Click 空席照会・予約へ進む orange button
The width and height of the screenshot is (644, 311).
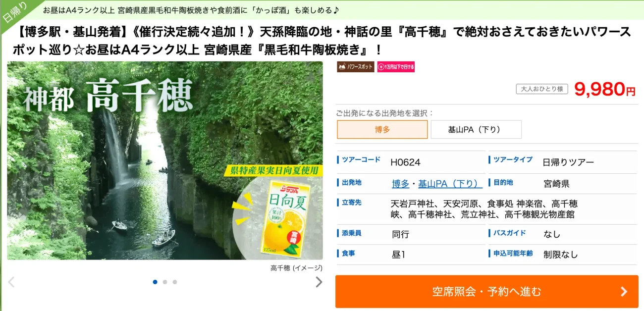click(487, 292)
